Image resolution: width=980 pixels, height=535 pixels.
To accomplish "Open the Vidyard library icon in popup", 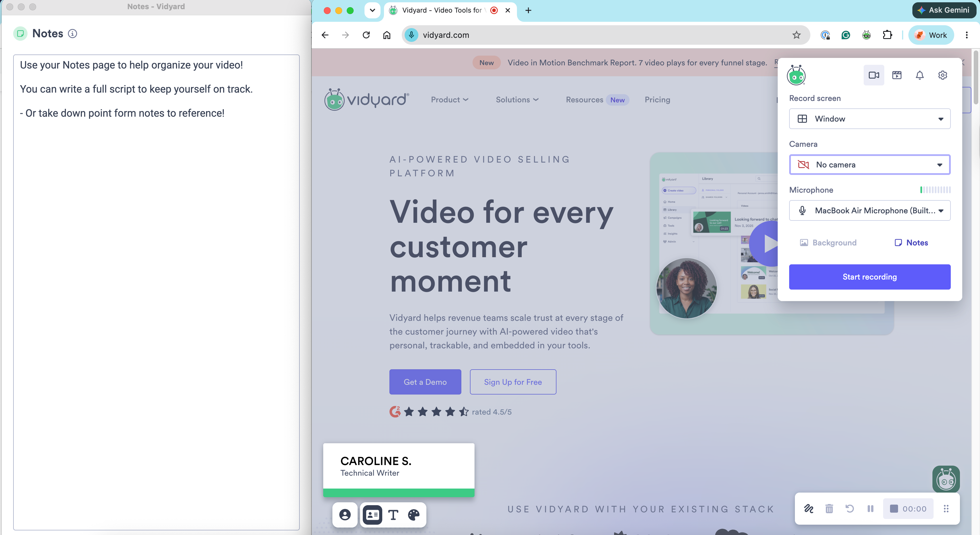I will coord(897,75).
